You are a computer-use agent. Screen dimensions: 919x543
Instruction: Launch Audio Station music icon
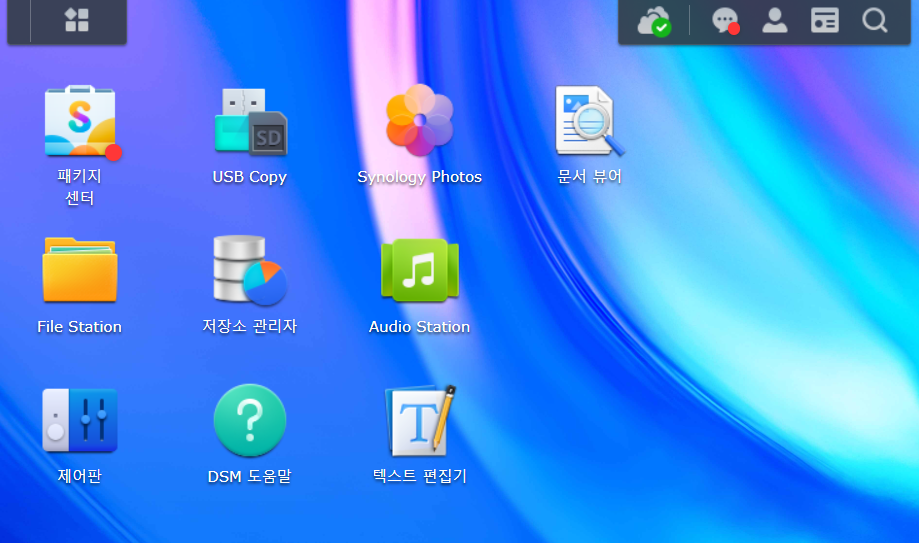(420, 270)
